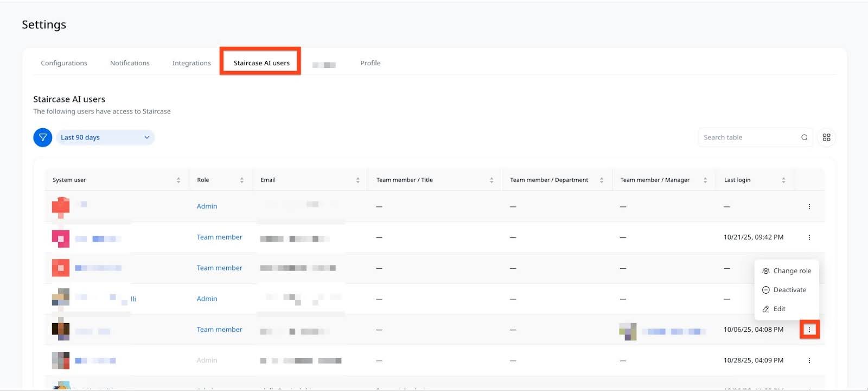Click Team member role for 10/21/25 user
Image resolution: width=868 pixels, height=391 pixels.
(x=219, y=237)
